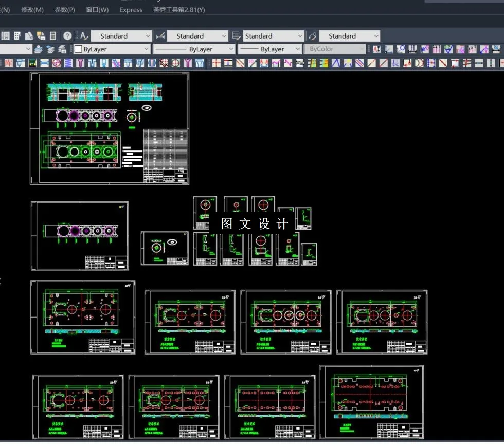Click the purple coil spring icon
The height and width of the screenshot is (447, 504).
pos(68,63)
